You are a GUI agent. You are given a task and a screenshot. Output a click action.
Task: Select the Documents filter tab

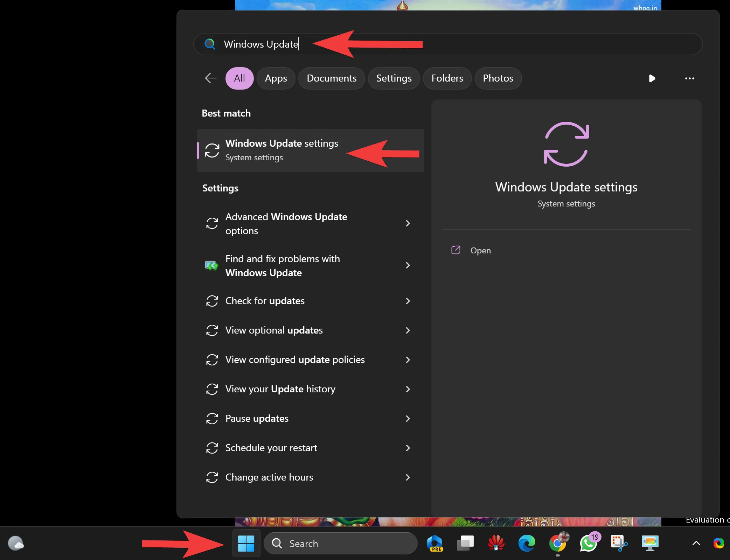331,78
